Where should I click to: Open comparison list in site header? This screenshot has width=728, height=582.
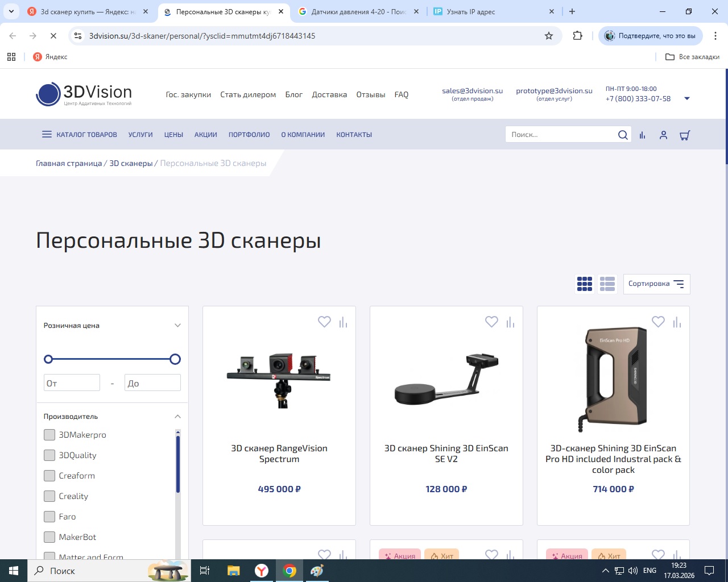pos(642,135)
